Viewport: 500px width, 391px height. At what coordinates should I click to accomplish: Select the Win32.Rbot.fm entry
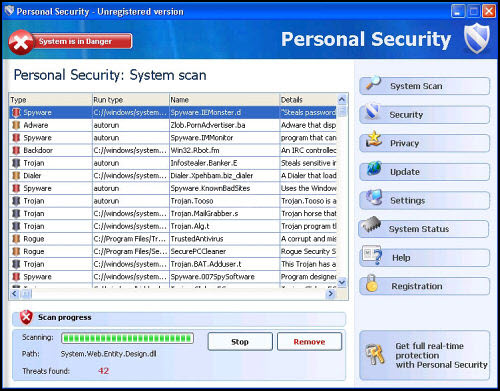point(195,150)
